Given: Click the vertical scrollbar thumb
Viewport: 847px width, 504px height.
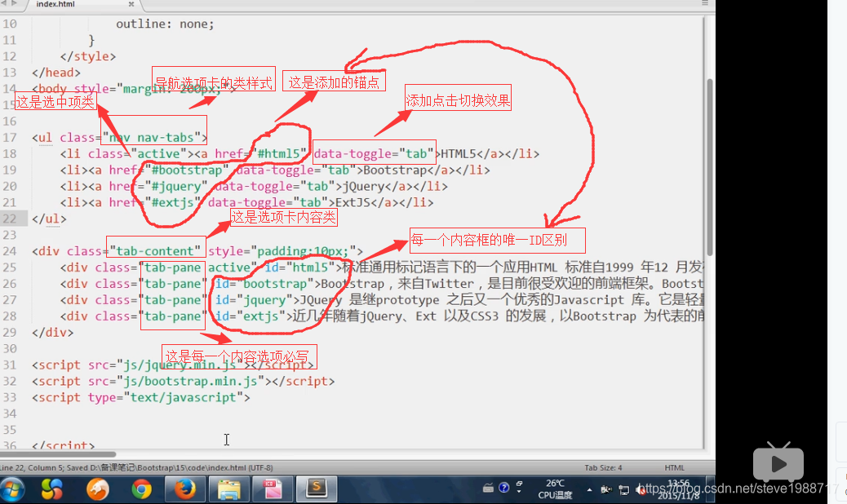Looking at the screenshot, I should [x=710, y=167].
